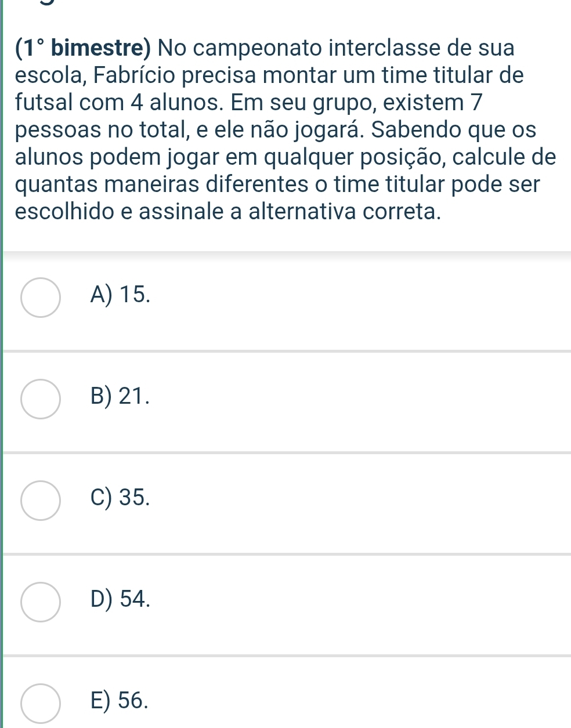Click the number 7 in the question text

(476, 102)
